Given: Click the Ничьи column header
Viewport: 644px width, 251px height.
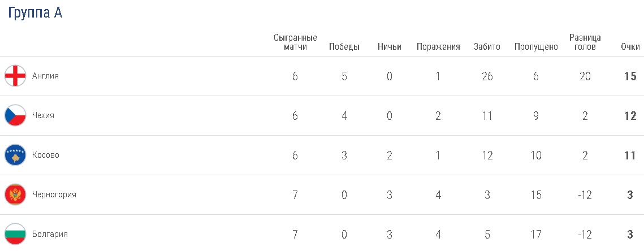Looking at the screenshot, I should (390, 47).
